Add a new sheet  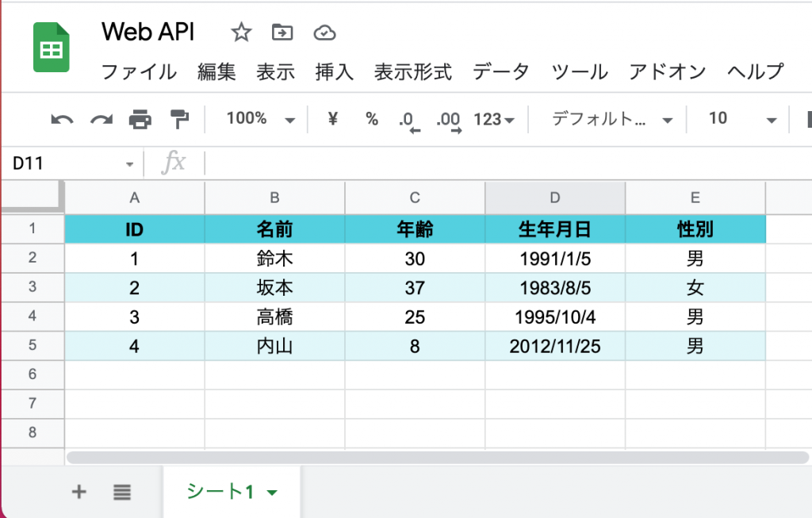point(79,492)
